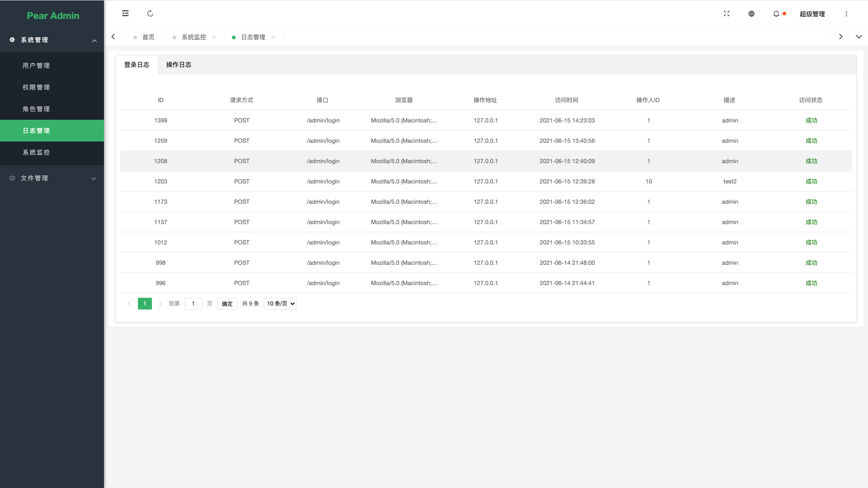Image resolution: width=868 pixels, height=488 pixels.
Task: Enter fullscreen mode with the expand icon
Action: [x=726, y=14]
